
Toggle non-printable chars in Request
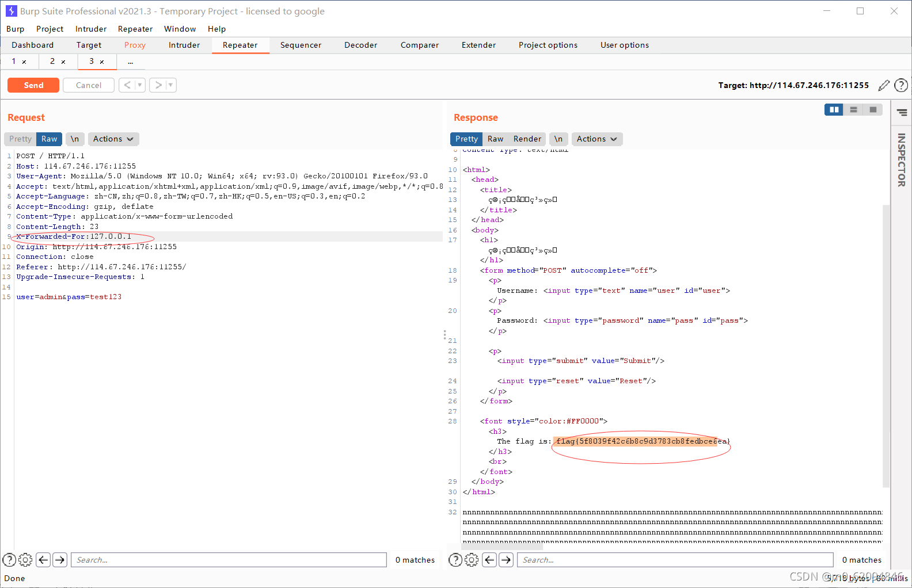point(75,139)
